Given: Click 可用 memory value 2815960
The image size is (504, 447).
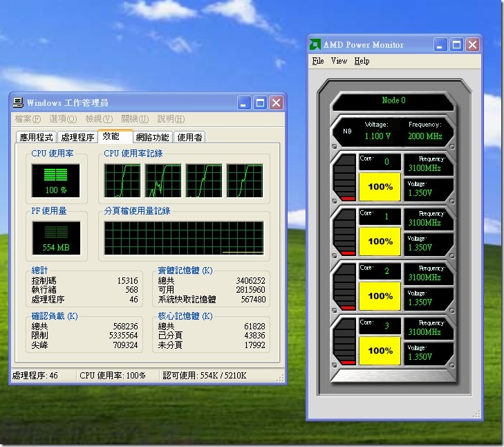Looking at the screenshot, I should point(251,290).
